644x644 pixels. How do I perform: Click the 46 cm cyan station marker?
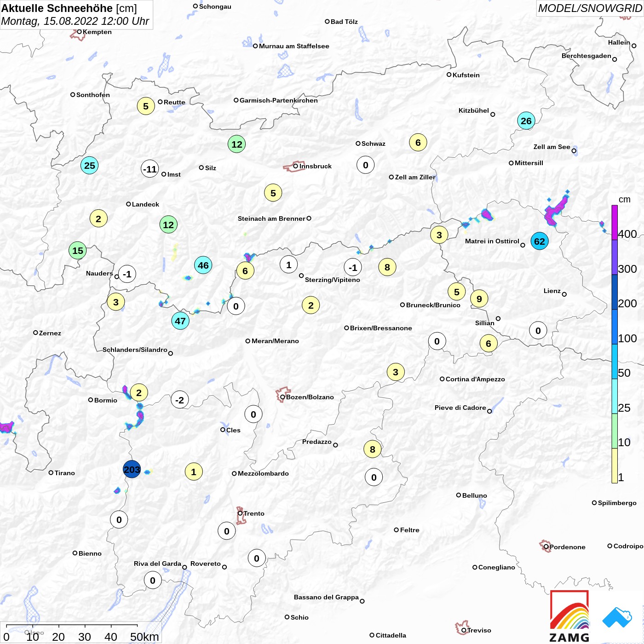[203, 265]
